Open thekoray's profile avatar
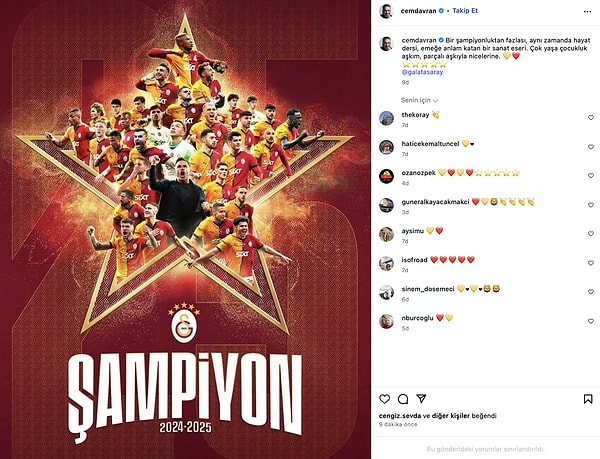Image resolution: width=600 pixels, height=459 pixels. pyautogui.click(x=386, y=118)
